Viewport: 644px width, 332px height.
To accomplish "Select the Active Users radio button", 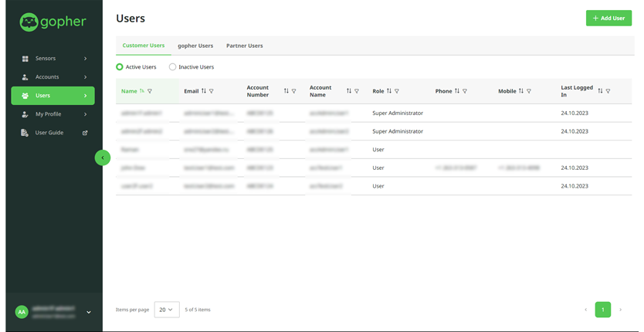I will [120, 67].
